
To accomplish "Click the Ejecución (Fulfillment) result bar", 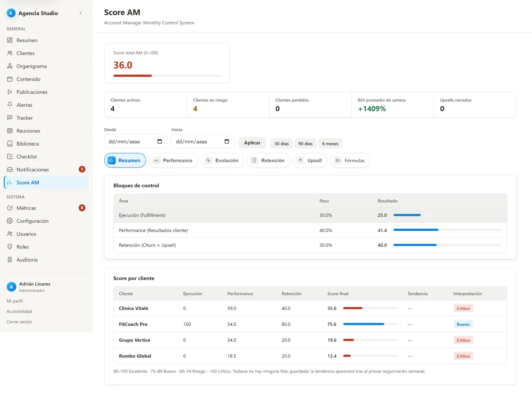I will [448, 215].
